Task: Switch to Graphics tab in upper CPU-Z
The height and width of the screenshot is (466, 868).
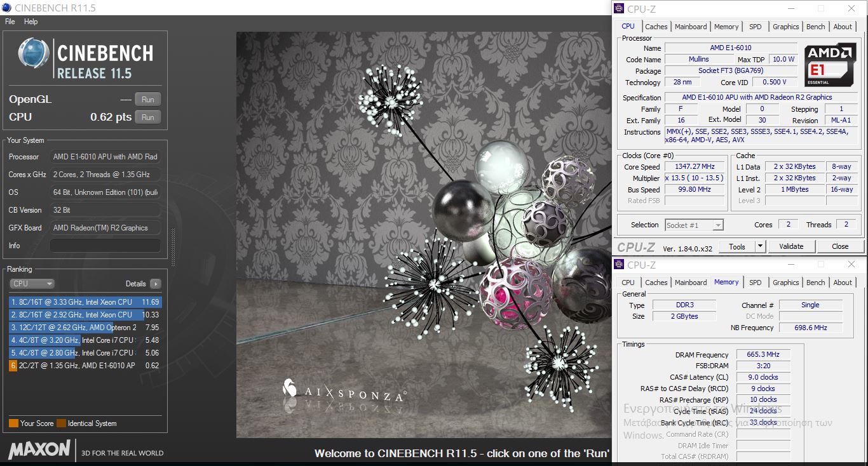Action: (785, 27)
